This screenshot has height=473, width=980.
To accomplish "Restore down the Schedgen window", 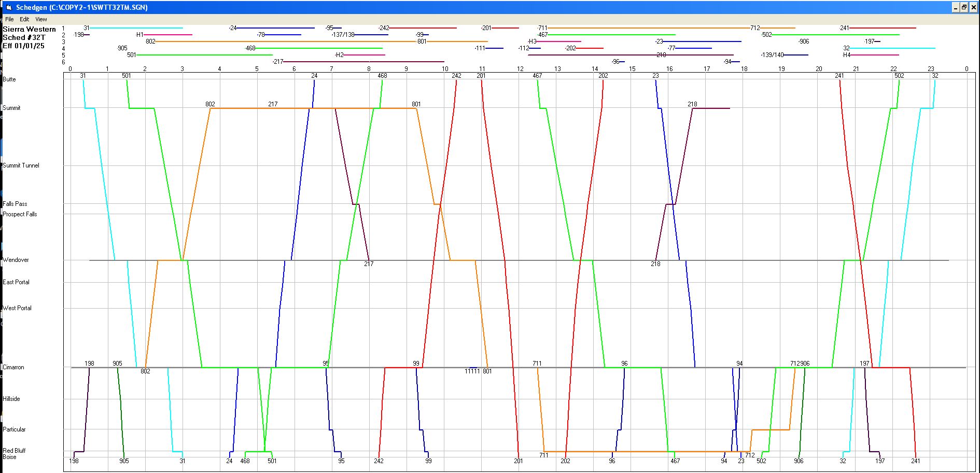I will point(964,7).
